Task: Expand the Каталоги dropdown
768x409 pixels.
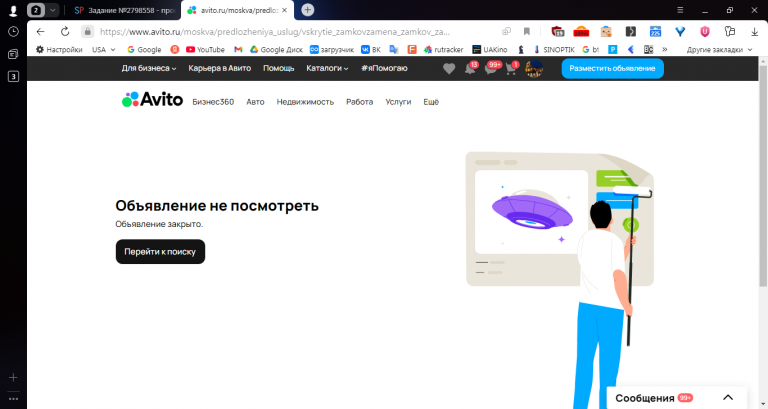Action: click(327, 69)
